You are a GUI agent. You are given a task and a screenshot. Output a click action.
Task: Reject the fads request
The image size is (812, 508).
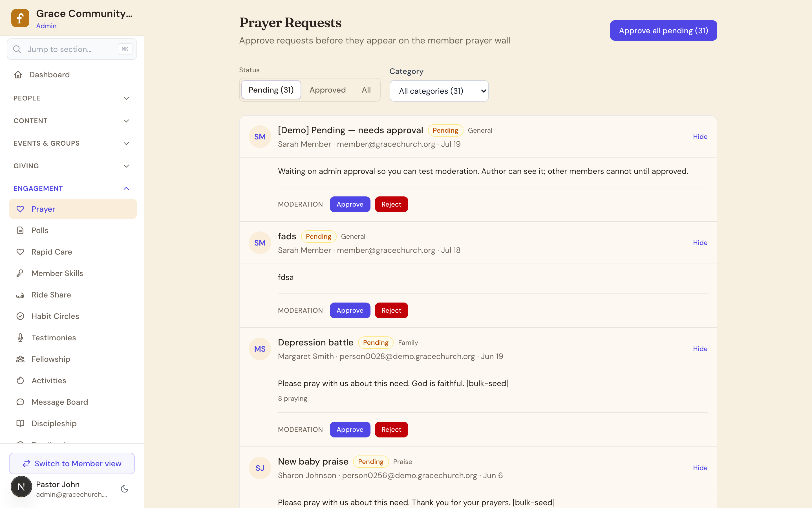(391, 310)
